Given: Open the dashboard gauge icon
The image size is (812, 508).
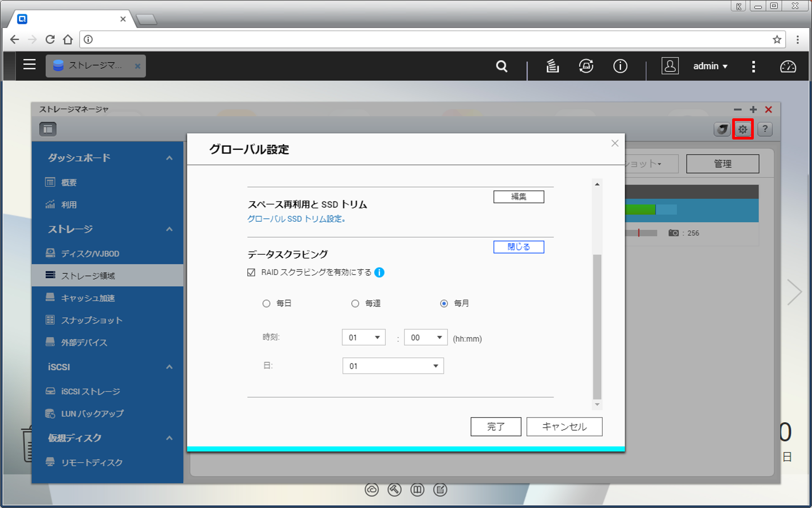Looking at the screenshot, I should tap(788, 66).
